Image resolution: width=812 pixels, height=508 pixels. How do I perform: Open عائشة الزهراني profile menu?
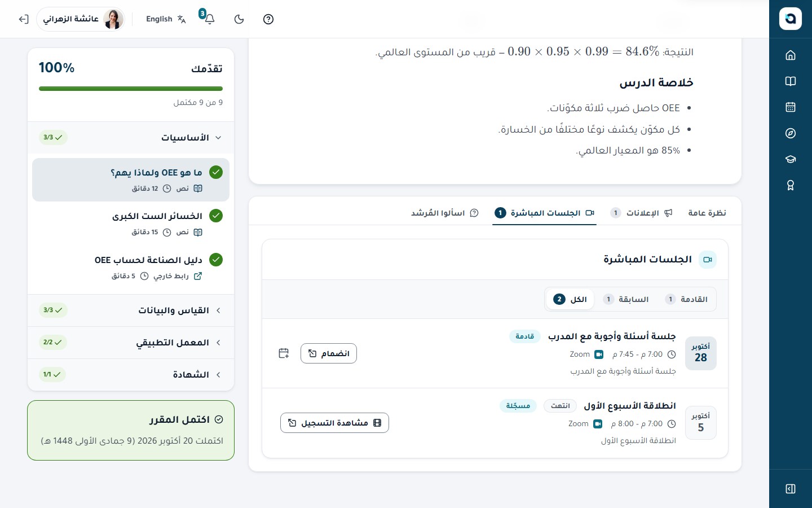[81, 19]
